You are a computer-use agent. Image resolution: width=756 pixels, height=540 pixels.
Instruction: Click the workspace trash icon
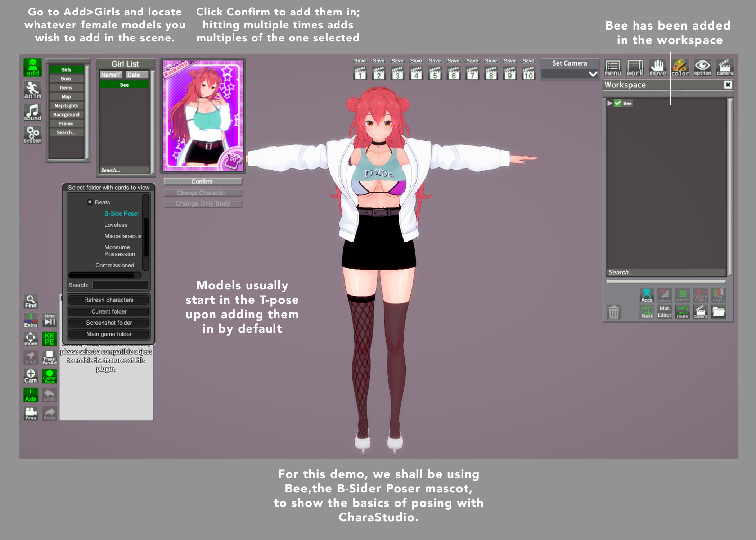(x=613, y=312)
